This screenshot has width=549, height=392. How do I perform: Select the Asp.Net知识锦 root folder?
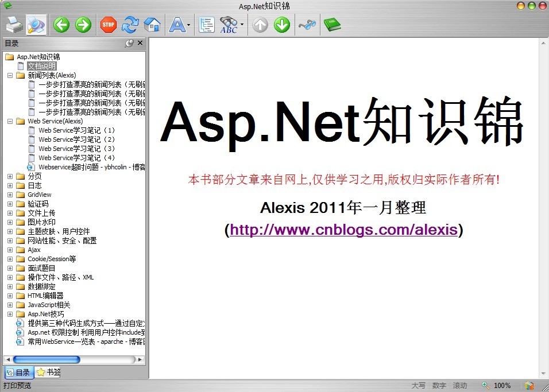(x=38, y=57)
